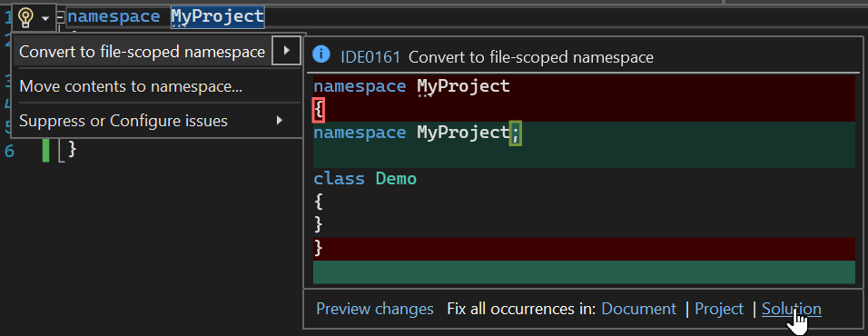This screenshot has height=336, width=868.
Task: Click the namespace keyword on editor line 1
Action: coord(113,16)
